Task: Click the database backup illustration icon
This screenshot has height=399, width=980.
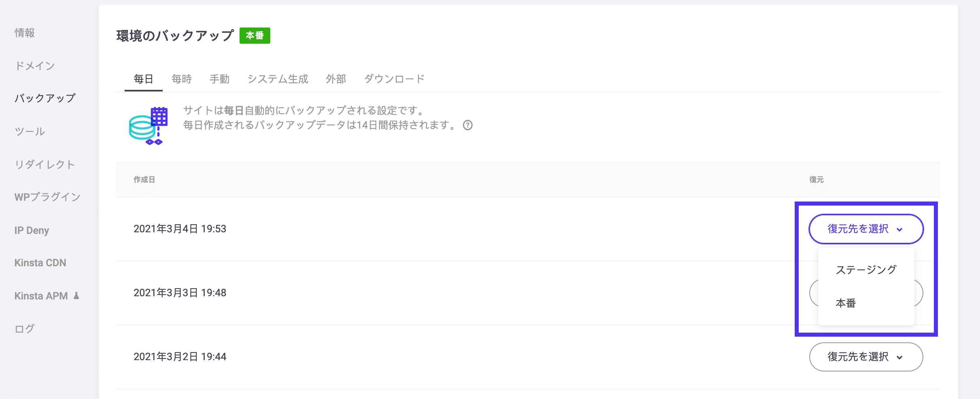Action: click(148, 124)
